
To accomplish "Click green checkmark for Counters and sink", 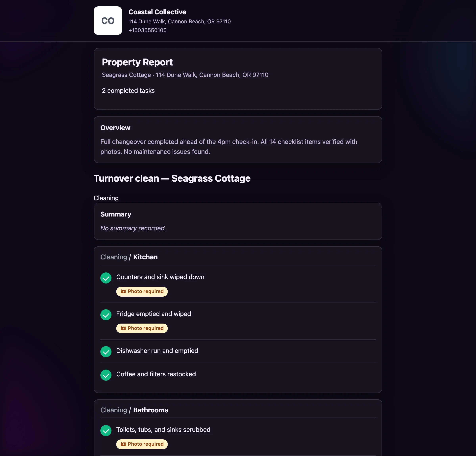I will 106,278.
